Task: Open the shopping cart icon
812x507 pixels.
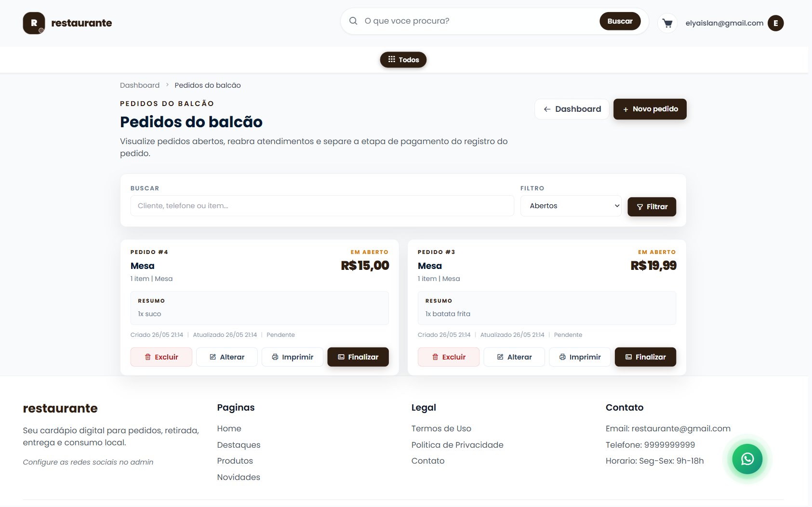Action: pos(667,23)
